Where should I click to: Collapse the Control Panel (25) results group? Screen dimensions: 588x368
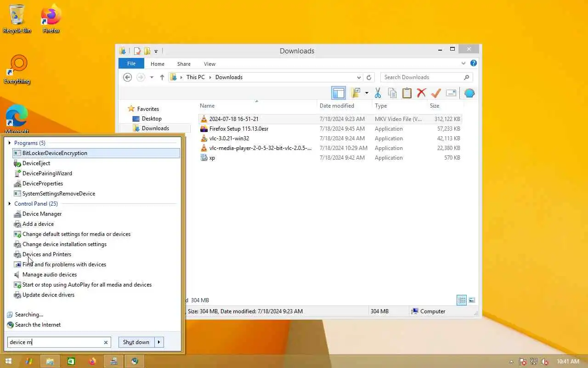[x=10, y=204]
